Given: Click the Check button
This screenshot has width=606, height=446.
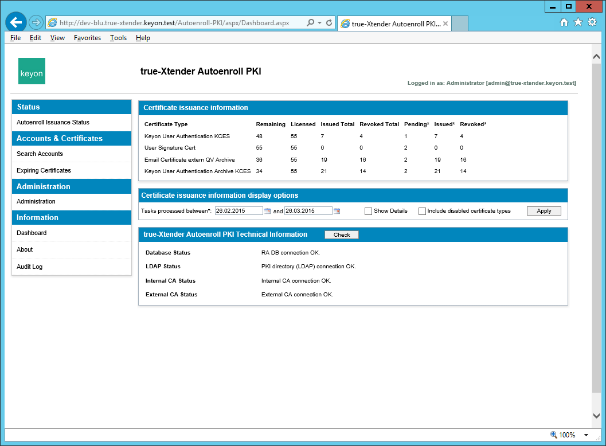Looking at the screenshot, I should [342, 235].
